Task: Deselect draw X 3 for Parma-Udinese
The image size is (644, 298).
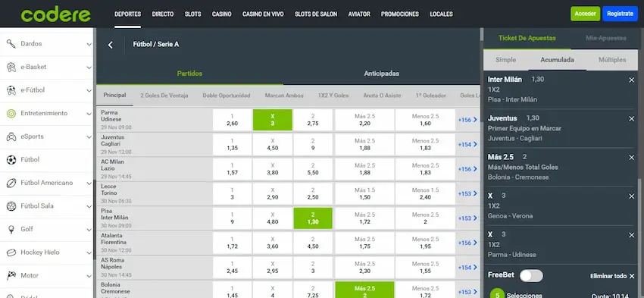Action: [x=272, y=120]
